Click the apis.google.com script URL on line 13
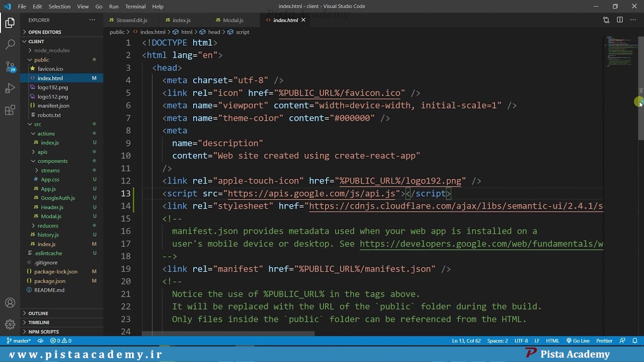This screenshot has width=644, height=362. (311, 194)
